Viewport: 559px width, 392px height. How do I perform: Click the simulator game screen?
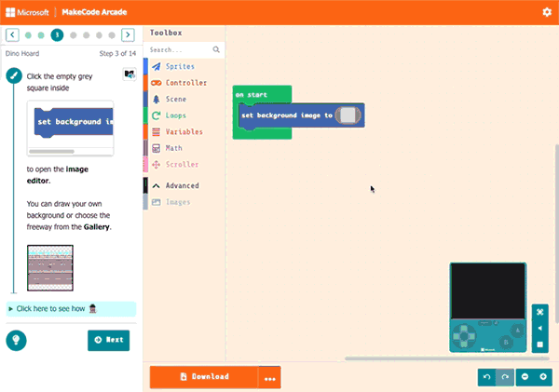tap(487, 291)
